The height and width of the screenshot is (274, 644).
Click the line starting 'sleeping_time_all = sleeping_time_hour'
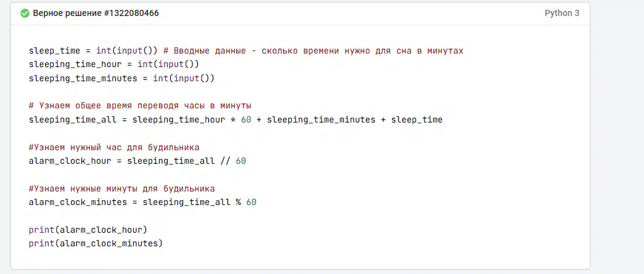click(x=236, y=120)
